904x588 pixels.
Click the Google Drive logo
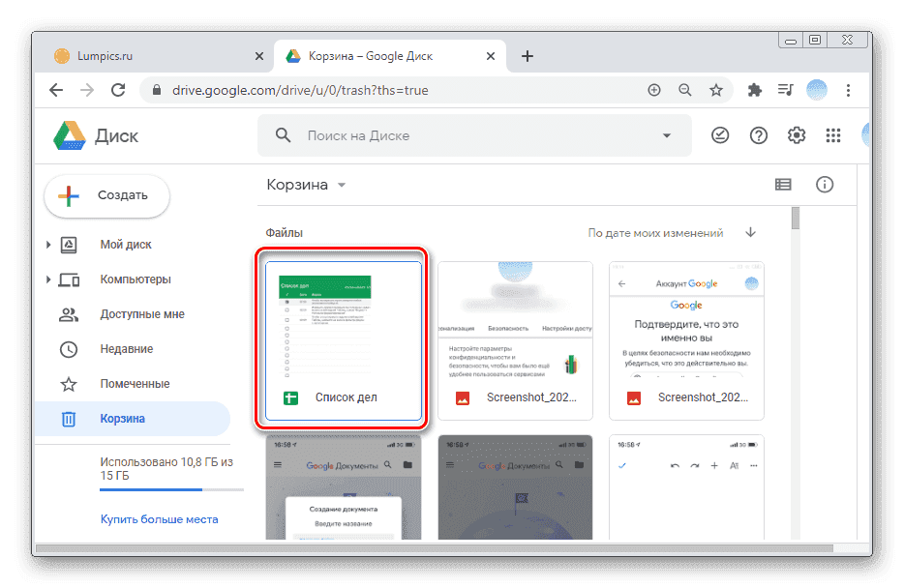[x=69, y=136]
